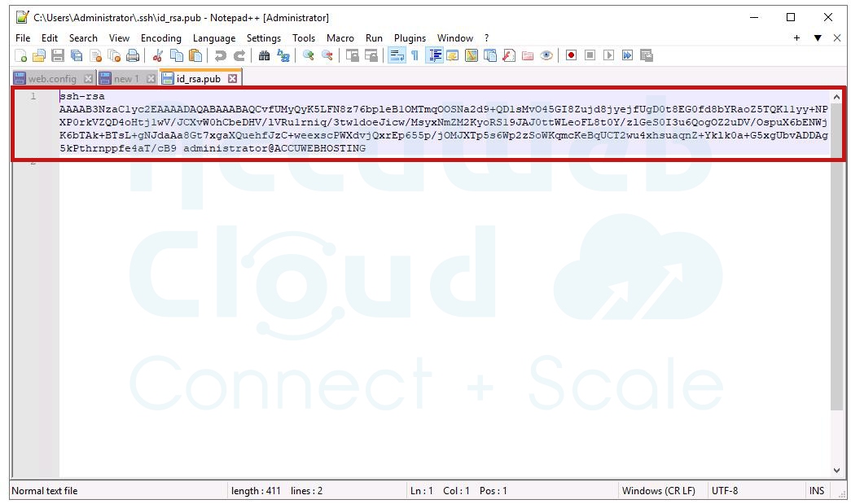Start macro recording with the red record icon
Screen dimensions: 851x504
pyautogui.click(x=571, y=55)
